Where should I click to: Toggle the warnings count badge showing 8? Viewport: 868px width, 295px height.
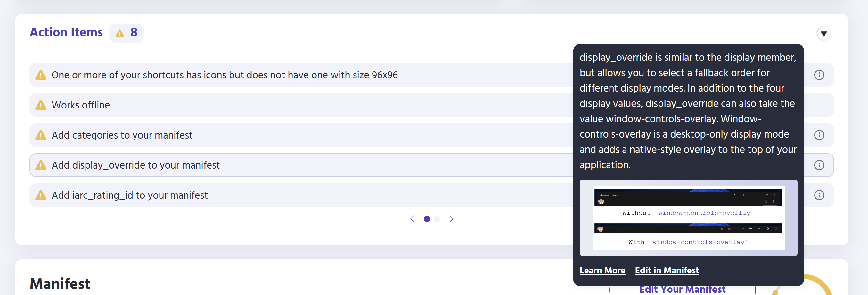(x=127, y=33)
